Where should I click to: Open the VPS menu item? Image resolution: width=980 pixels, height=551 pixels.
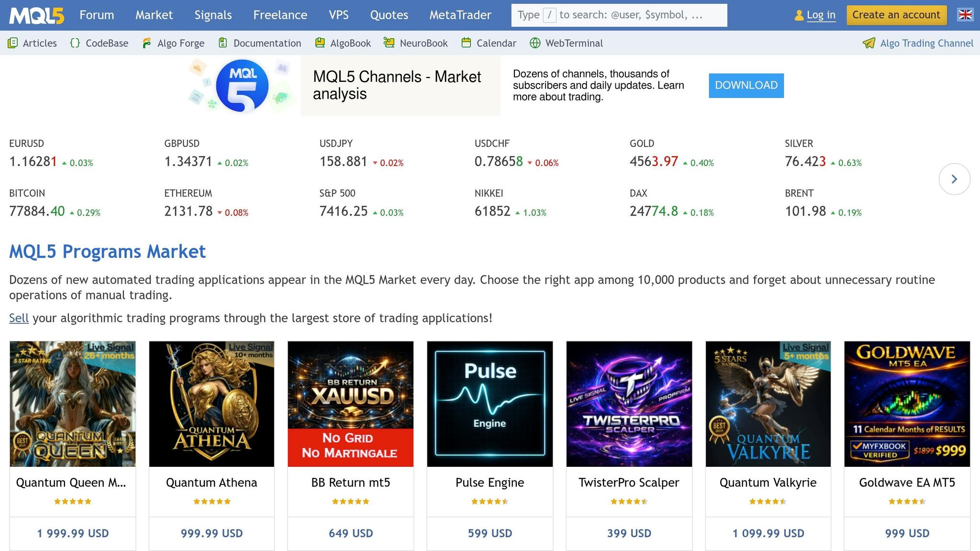coord(339,15)
